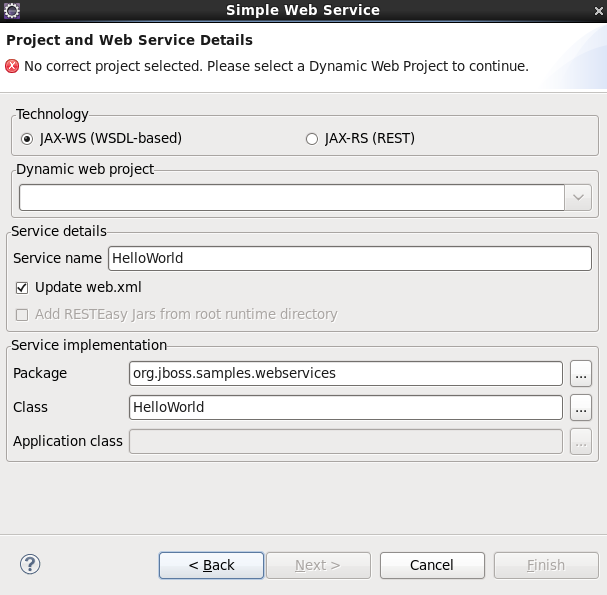Click the Service name text field
Image resolution: width=607 pixels, height=595 pixels.
[x=349, y=258]
